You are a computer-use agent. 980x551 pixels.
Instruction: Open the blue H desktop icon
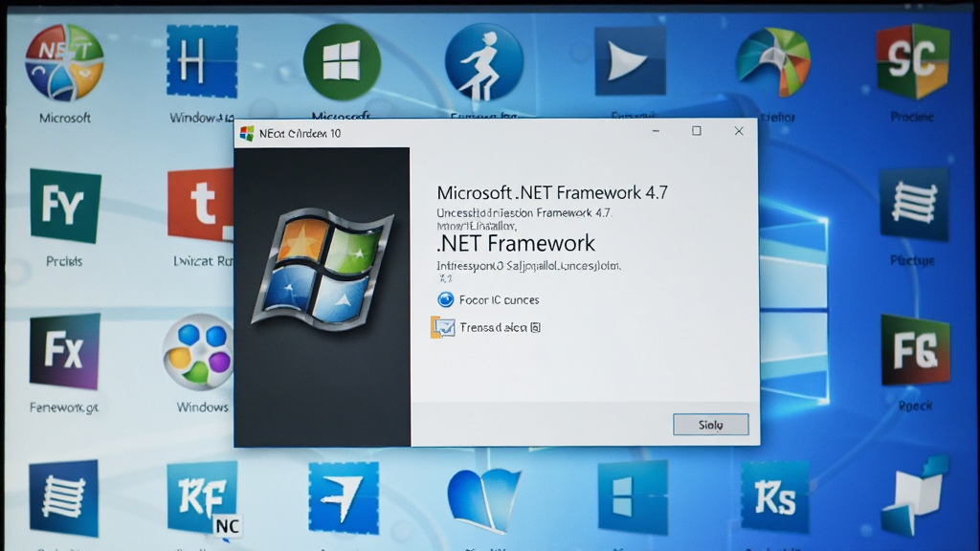tap(202, 61)
